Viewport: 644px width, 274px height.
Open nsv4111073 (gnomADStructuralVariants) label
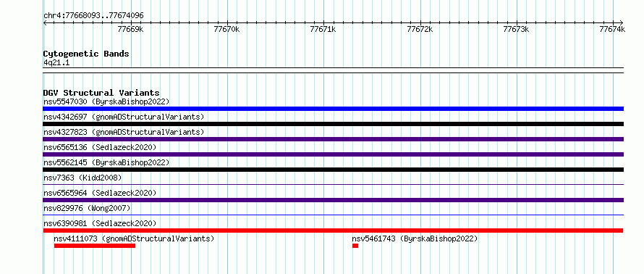click(134, 238)
